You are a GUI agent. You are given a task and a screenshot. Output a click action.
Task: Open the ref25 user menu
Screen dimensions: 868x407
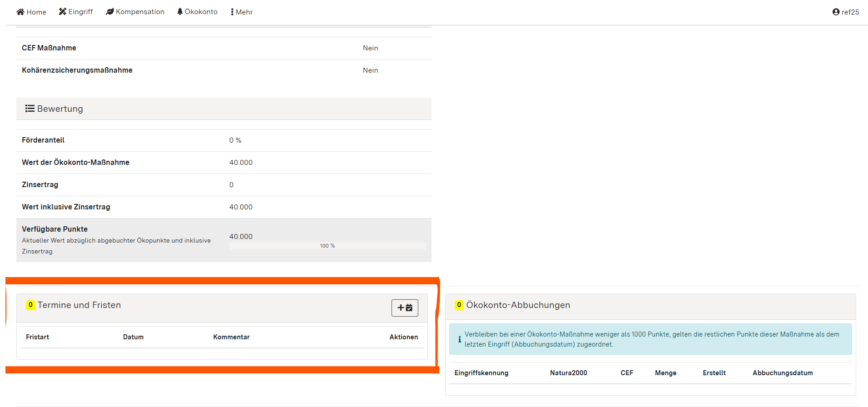point(846,12)
